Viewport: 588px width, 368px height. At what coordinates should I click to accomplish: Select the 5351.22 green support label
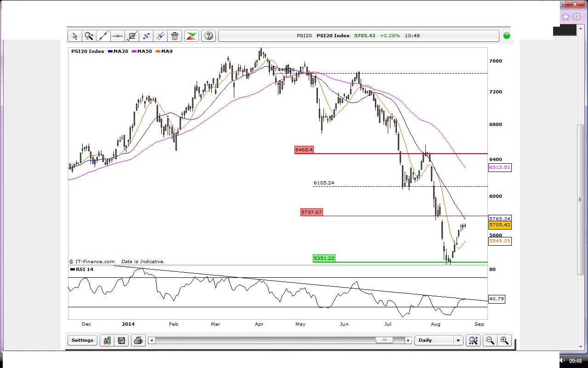tap(324, 259)
